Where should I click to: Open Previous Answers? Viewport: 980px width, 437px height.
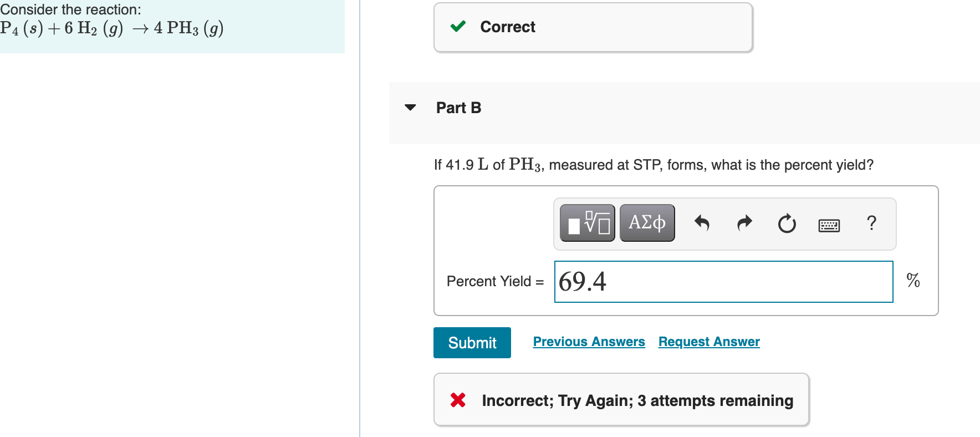tap(589, 342)
